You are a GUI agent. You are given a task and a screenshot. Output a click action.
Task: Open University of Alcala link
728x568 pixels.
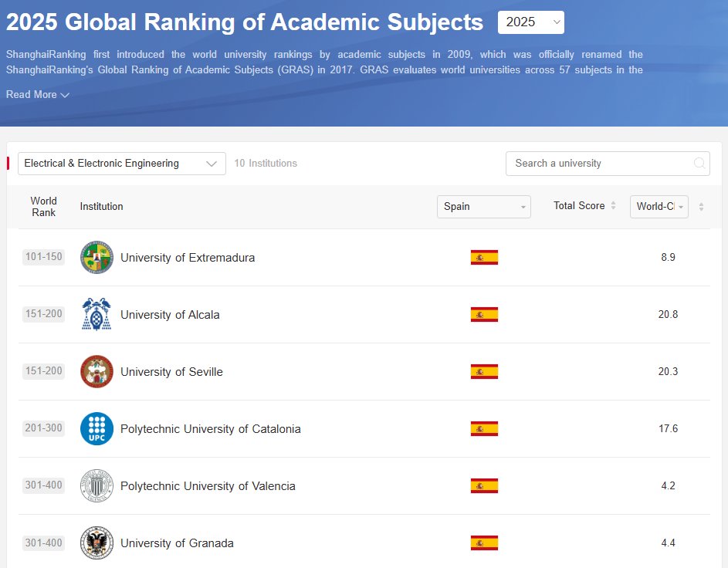(170, 315)
